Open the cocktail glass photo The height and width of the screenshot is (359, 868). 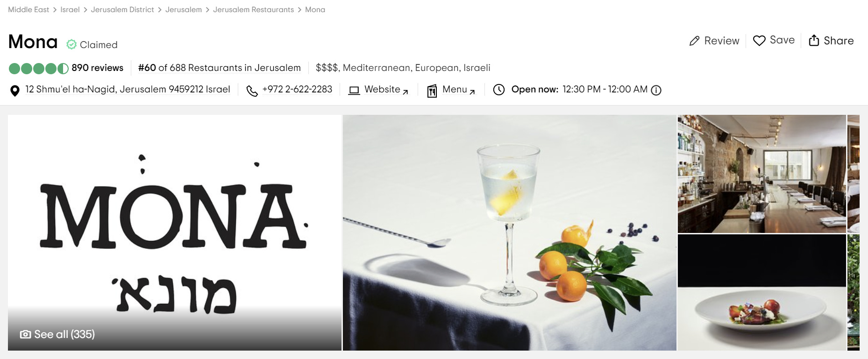(x=509, y=232)
